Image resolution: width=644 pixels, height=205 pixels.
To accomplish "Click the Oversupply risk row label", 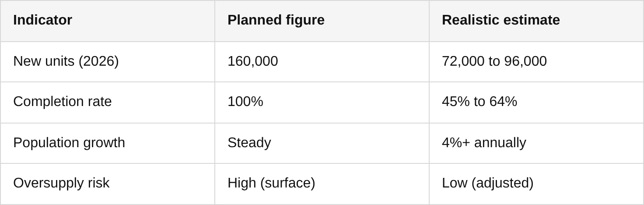I will [61, 183].
